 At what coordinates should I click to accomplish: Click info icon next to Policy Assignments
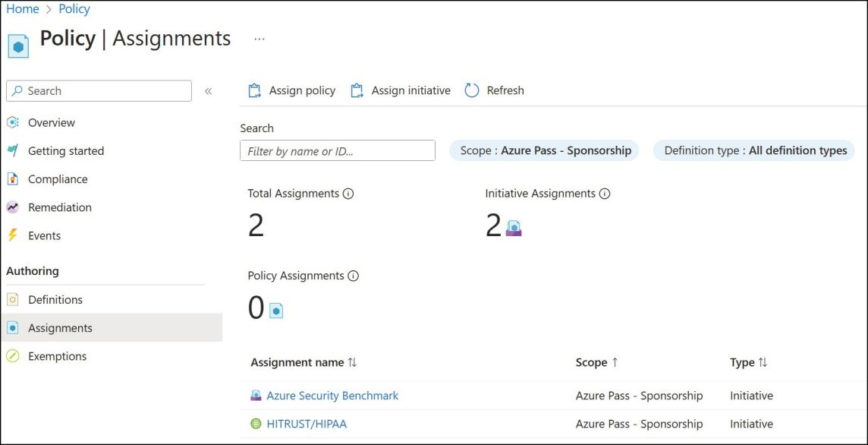pos(353,276)
